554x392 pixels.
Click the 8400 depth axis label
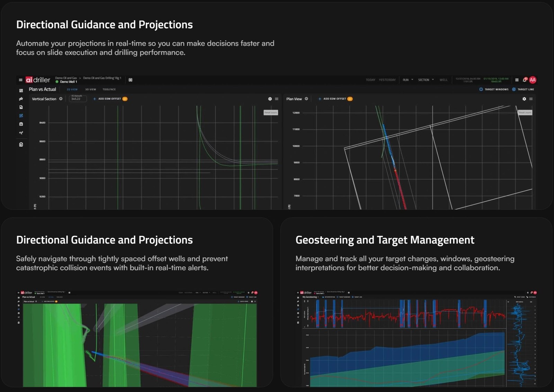[42, 123]
